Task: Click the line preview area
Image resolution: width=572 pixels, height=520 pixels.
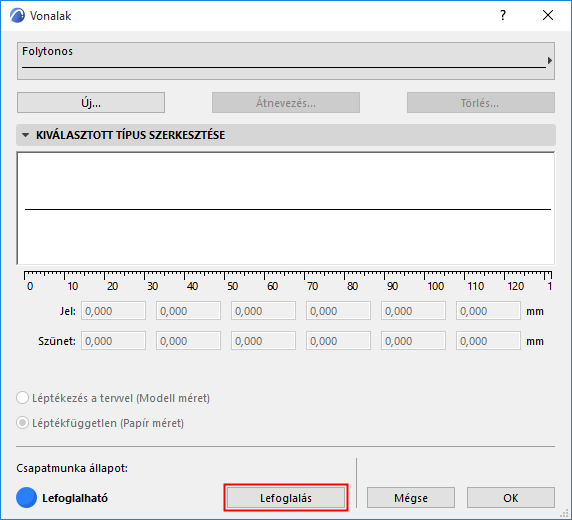Action: (x=286, y=208)
